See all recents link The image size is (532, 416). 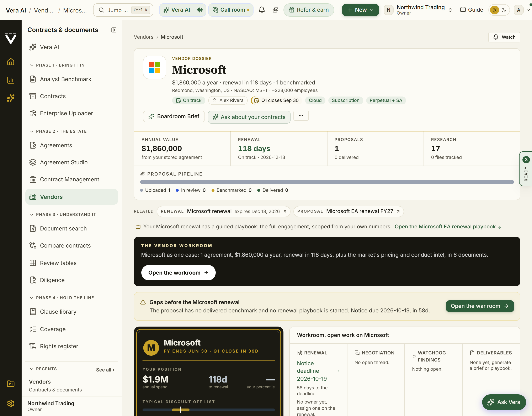105,370
